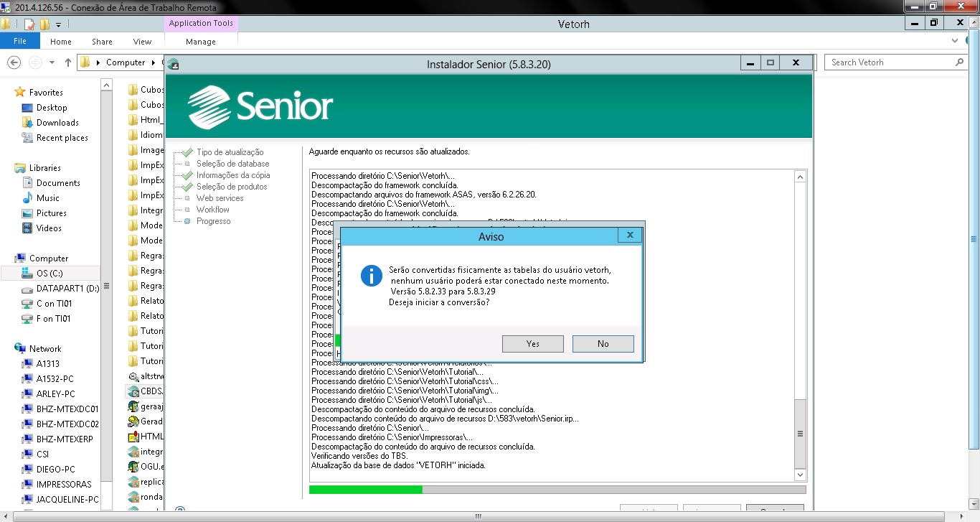This screenshot has height=522, width=980.
Task: Open the Manage tab under Application Tools
Action: 200,42
